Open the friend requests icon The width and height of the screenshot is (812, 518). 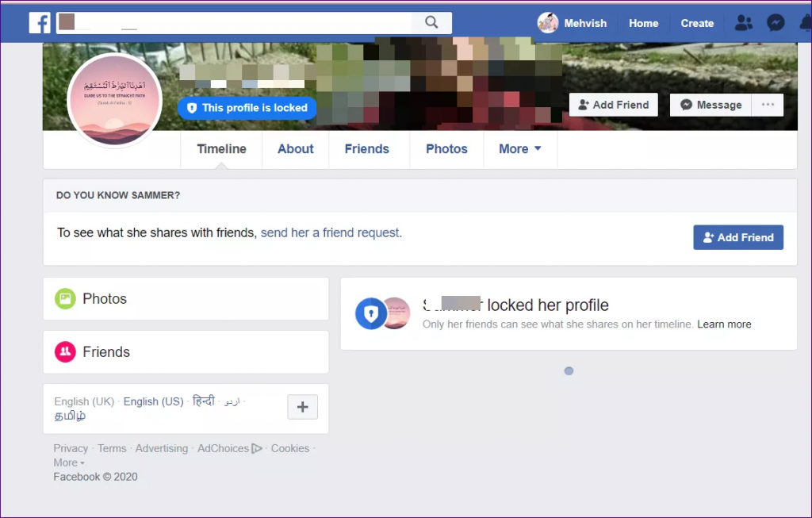click(743, 23)
